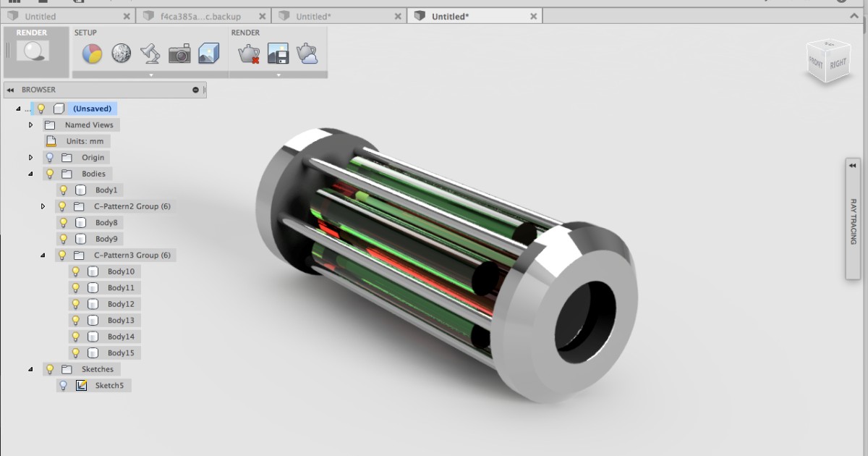Expand the C-Pattern2 Group (6) node
Image resolution: width=868 pixels, height=456 pixels.
[x=43, y=206]
